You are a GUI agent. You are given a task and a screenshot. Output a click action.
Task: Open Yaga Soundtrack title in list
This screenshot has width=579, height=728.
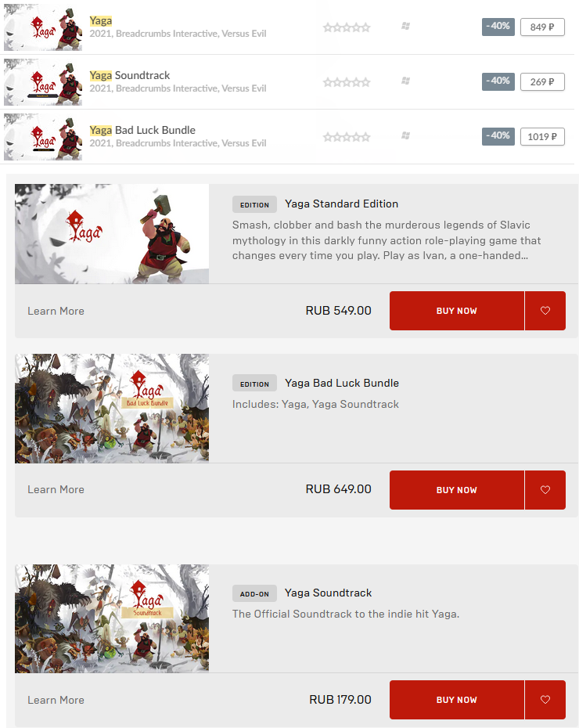tap(129, 75)
